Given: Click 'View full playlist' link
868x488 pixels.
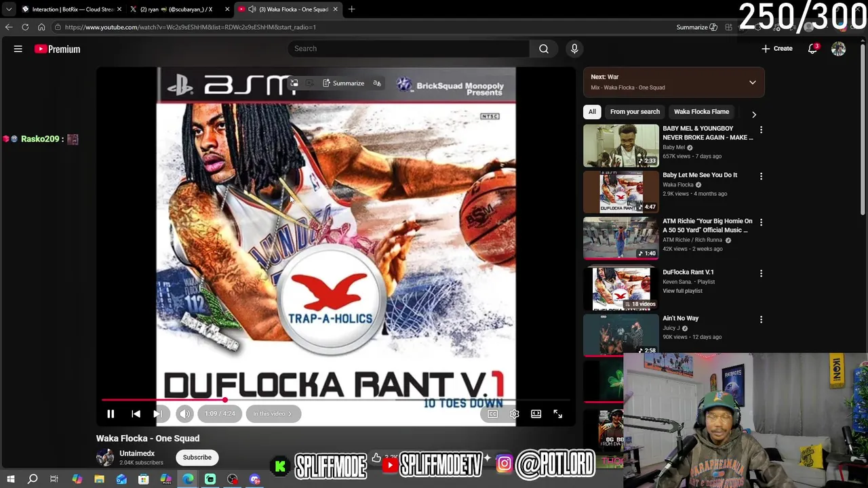Looking at the screenshot, I should [682, 291].
